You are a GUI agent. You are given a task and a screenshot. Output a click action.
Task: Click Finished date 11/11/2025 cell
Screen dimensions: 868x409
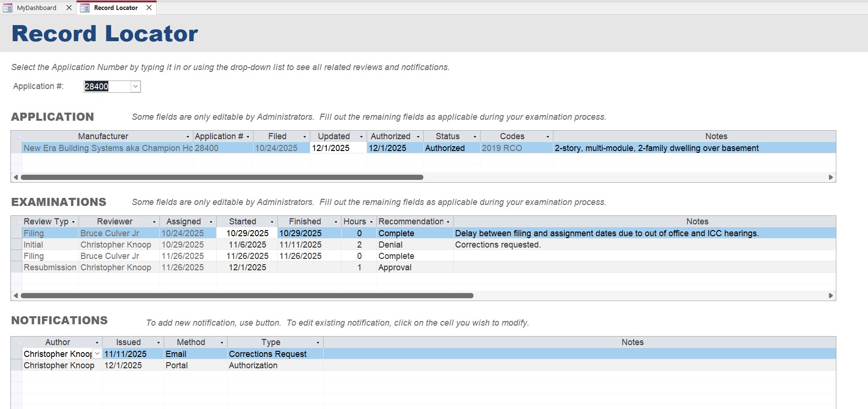pos(309,245)
